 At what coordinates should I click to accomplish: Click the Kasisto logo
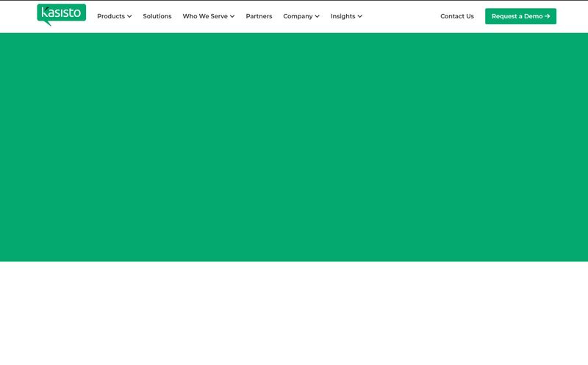(62, 15)
